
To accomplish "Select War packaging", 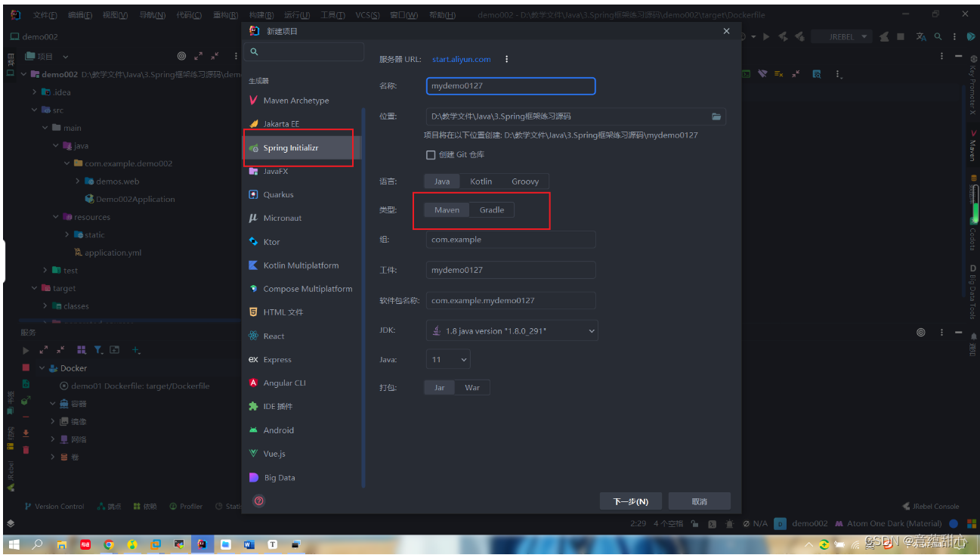I will pos(472,387).
